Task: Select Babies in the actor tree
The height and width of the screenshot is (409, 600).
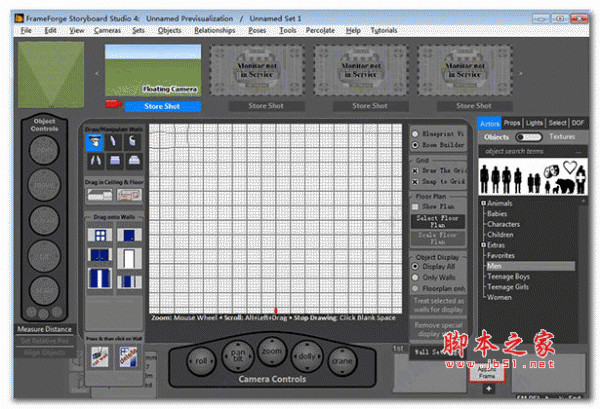Action: click(497, 213)
